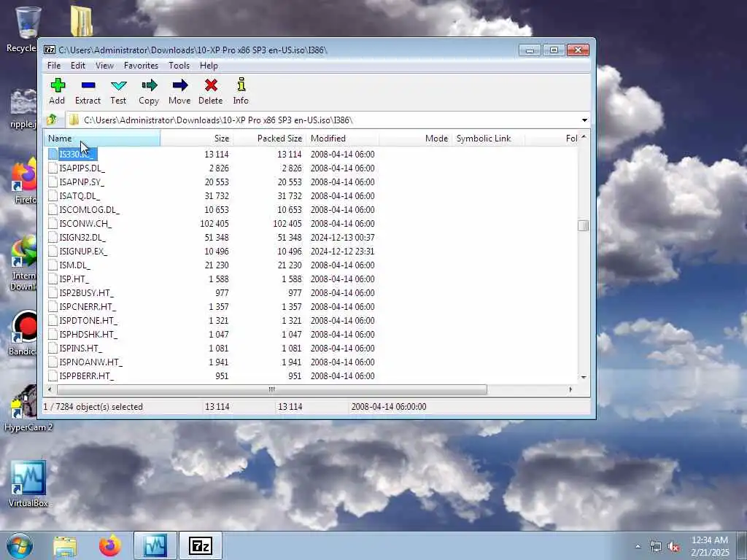Open the File menu

pos(54,65)
